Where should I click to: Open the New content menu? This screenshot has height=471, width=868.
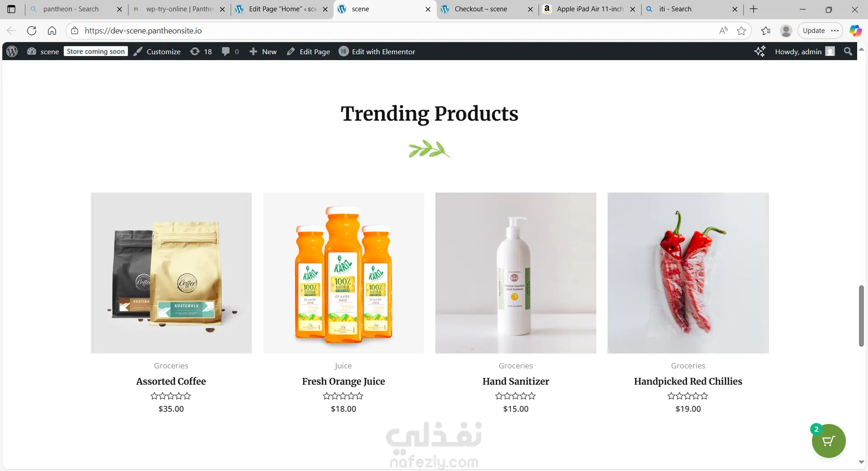coord(263,52)
